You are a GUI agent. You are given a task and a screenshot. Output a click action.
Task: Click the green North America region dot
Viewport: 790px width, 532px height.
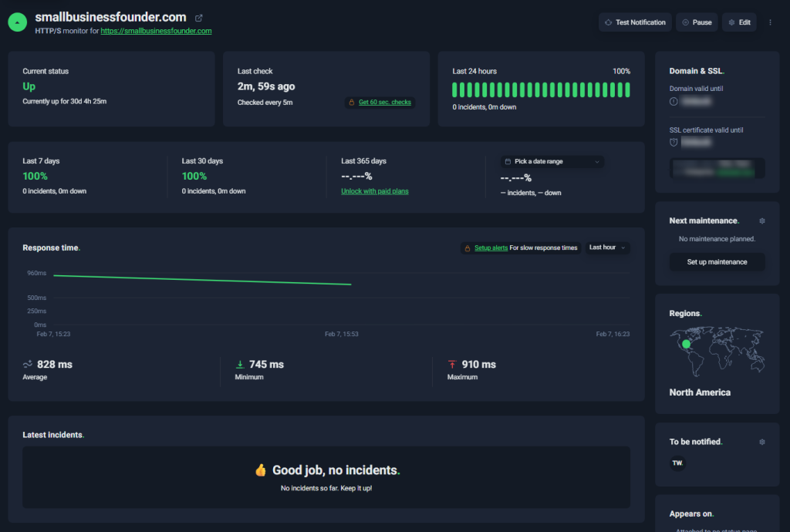tap(686, 345)
